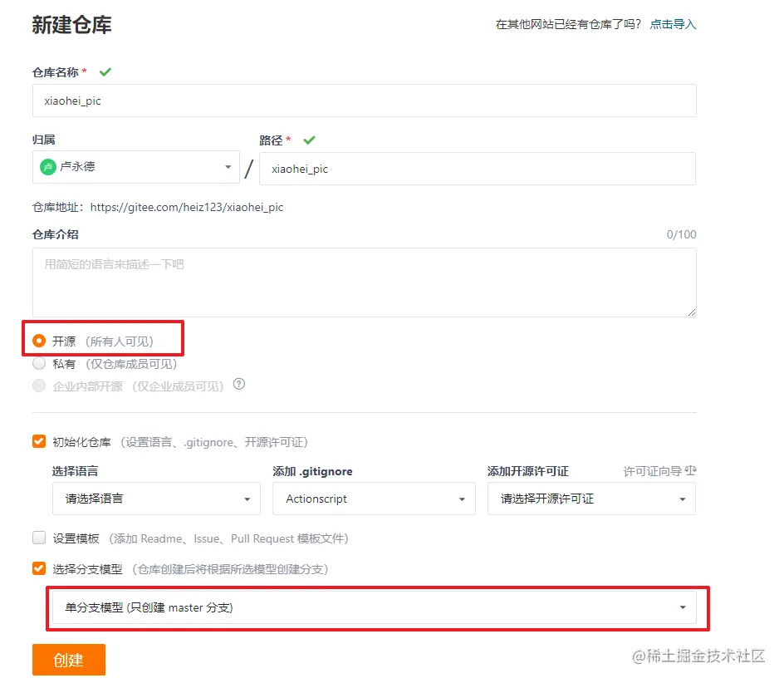
Task: Toggle the 选择分支模型 checkbox
Action: 39,568
